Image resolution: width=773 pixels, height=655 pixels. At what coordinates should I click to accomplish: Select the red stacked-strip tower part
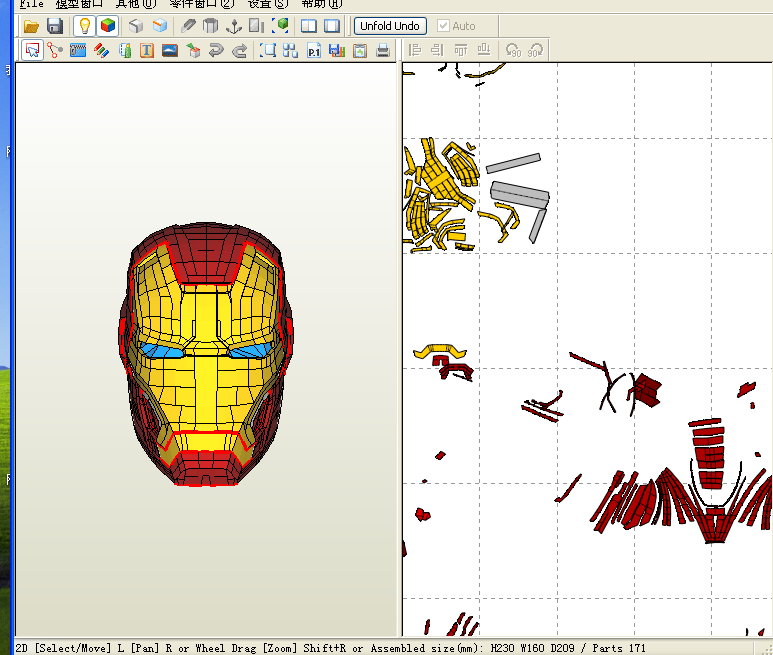708,453
